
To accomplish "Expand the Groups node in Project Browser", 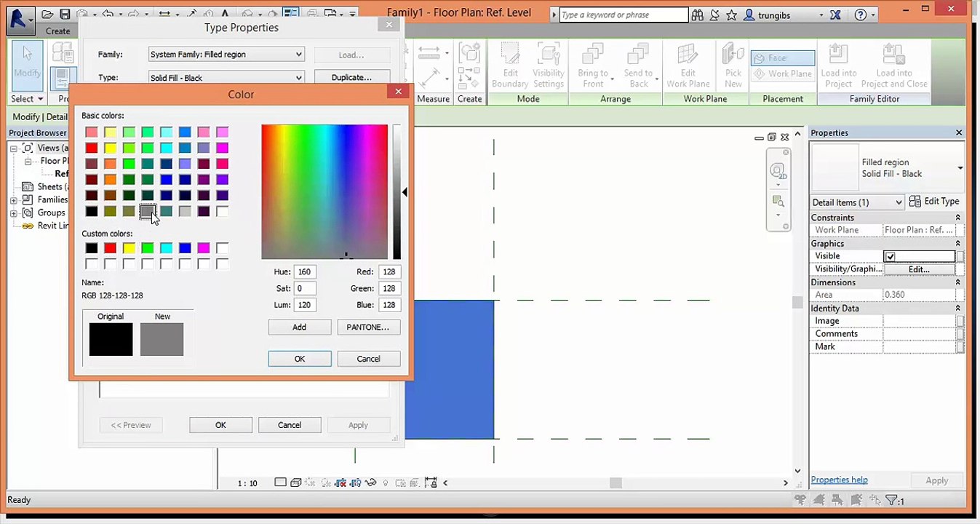I will pos(14,213).
